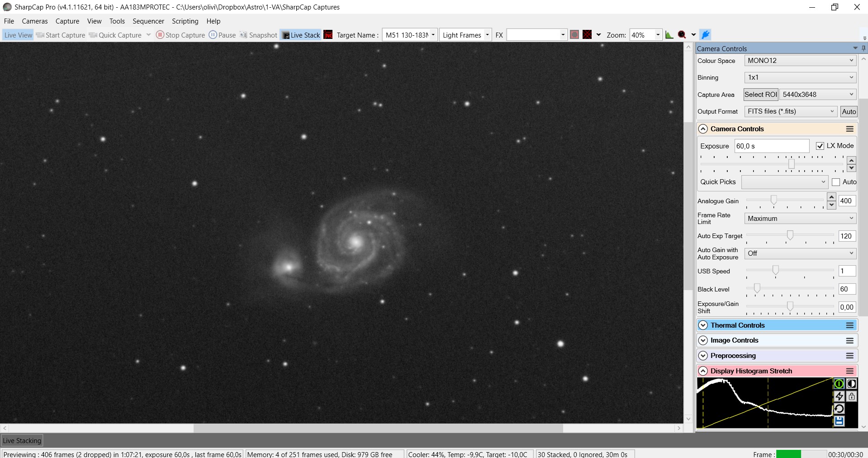The image size is (868, 458).
Task: Expand the Thermal Controls section
Action: 703,325
